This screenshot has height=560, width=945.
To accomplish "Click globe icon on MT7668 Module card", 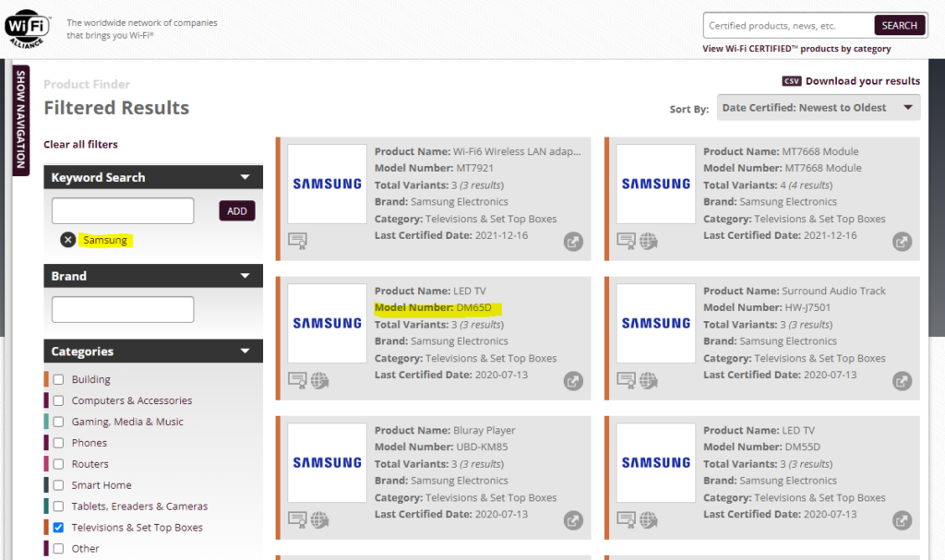I will click(649, 242).
